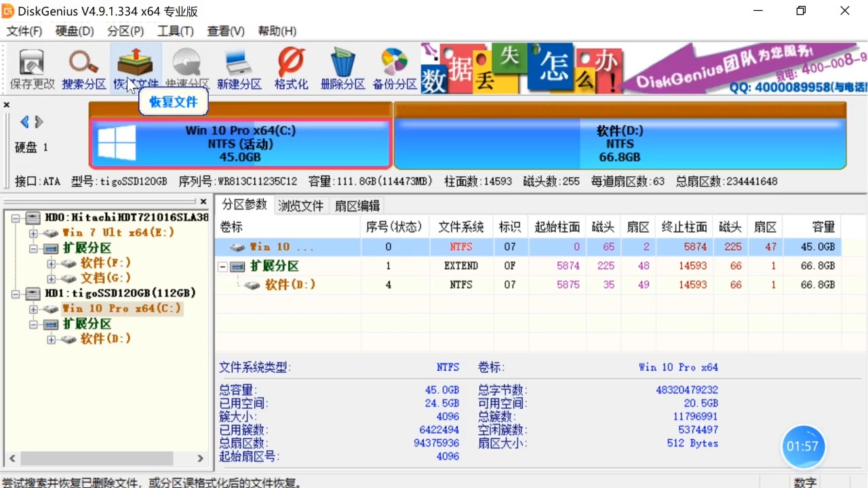Expand the 软件(F:) tree node
The width and height of the screenshot is (868, 488).
51,263
